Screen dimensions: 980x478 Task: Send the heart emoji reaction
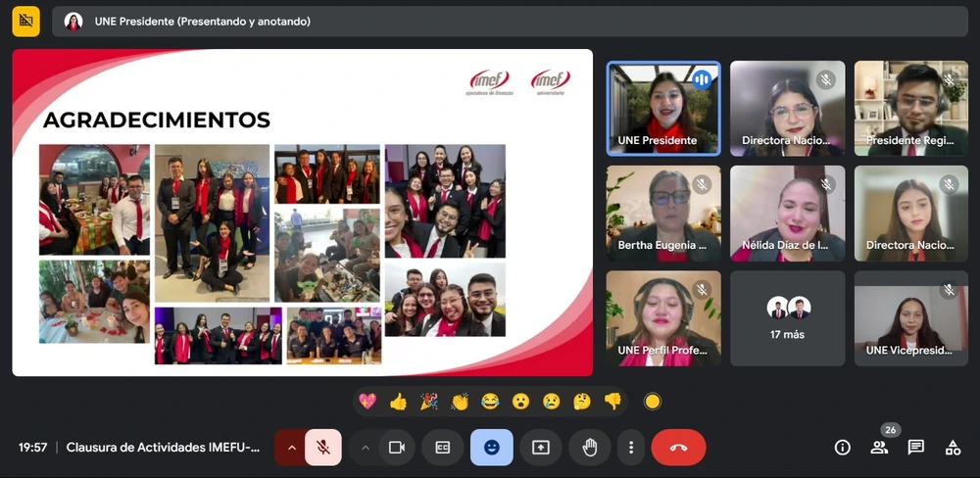[x=367, y=402]
